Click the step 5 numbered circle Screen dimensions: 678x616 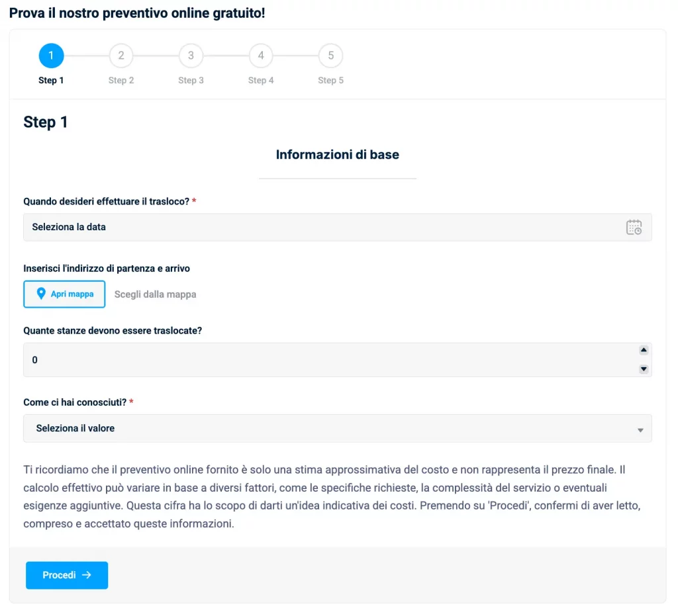coord(330,56)
